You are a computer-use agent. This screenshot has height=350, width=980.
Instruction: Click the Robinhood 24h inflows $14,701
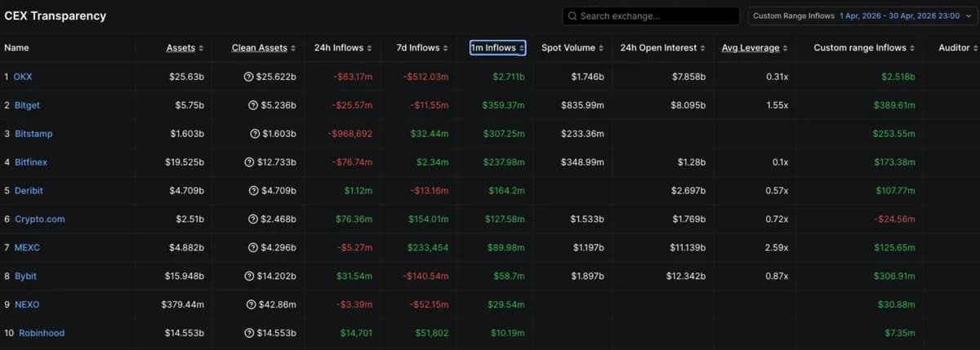[x=355, y=334]
